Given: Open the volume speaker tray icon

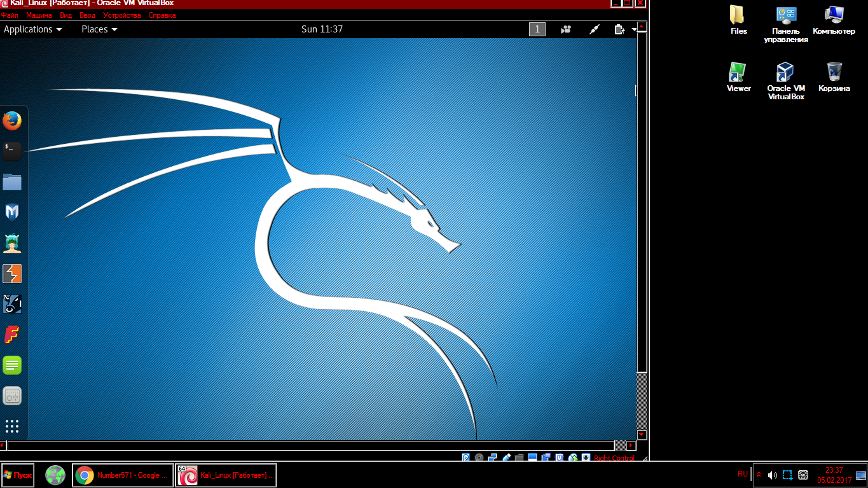Looking at the screenshot, I should (772, 475).
